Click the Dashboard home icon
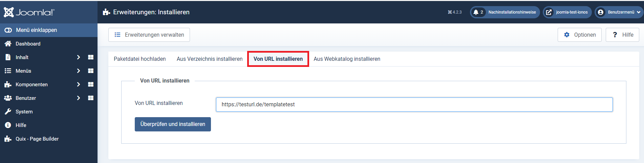The height and width of the screenshot is (163, 644). coord(8,43)
